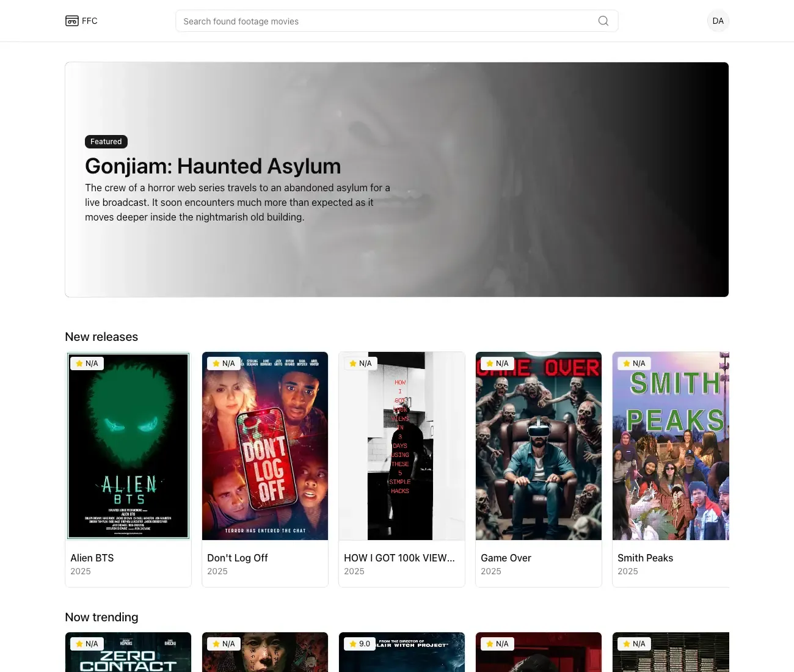Select the Now trending section heading

coord(101,617)
